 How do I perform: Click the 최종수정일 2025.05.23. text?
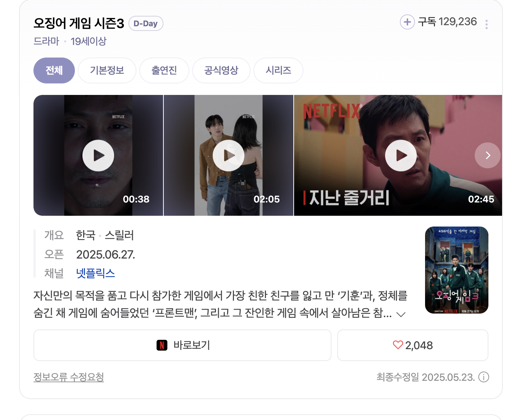coord(426,377)
